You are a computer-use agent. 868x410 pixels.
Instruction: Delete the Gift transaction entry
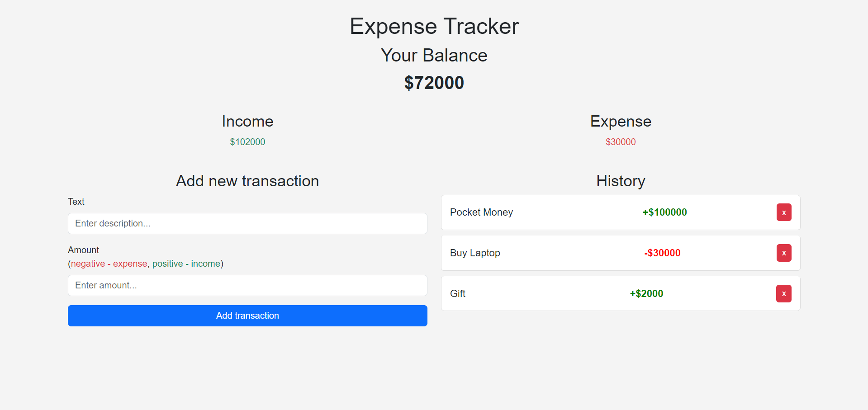783,294
